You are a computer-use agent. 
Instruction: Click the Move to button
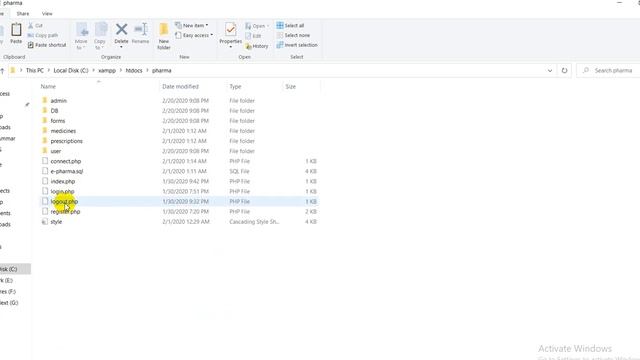(81, 36)
